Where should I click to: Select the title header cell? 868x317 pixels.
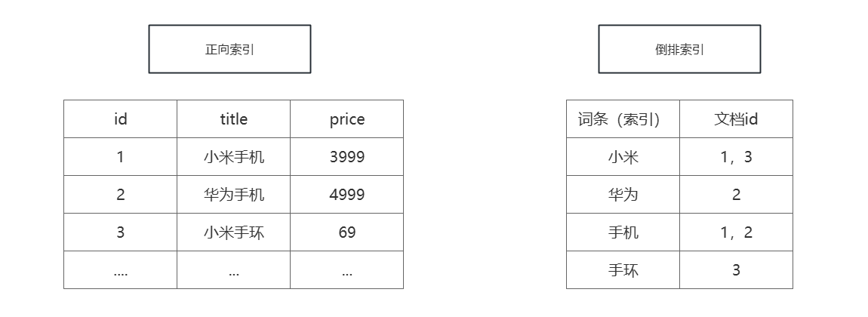point(233,119)
